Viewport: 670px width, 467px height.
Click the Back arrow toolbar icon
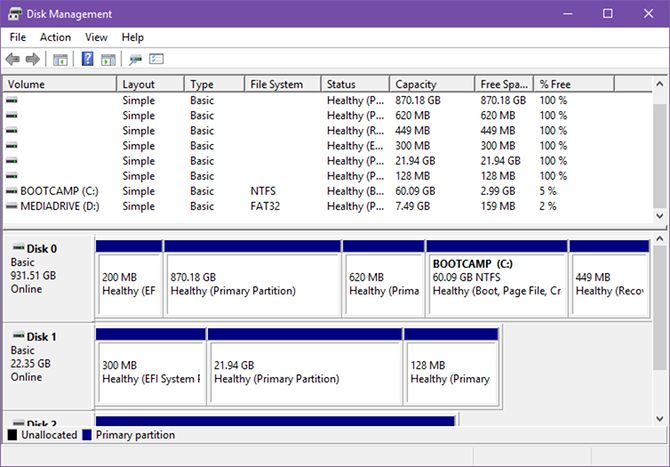(x=13, y=60)
